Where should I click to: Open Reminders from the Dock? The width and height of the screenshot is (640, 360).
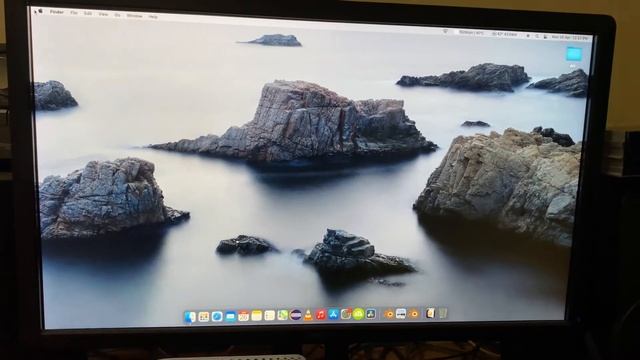pyautogui.click(x=270, y=316)
